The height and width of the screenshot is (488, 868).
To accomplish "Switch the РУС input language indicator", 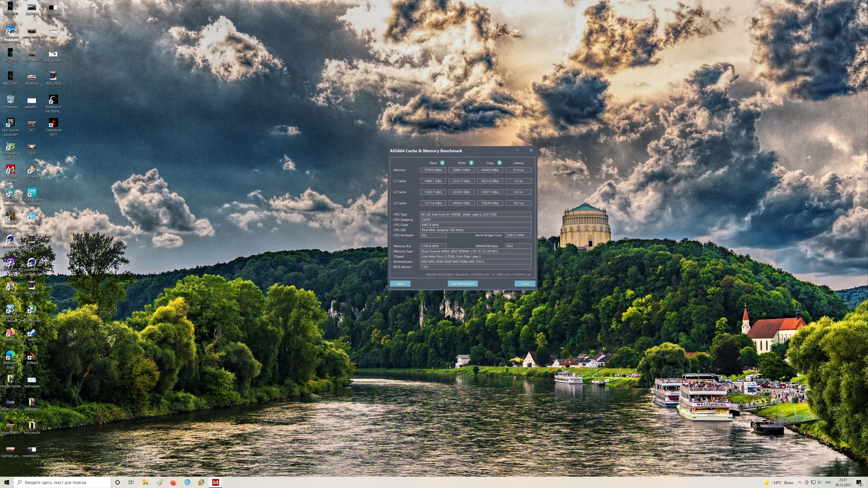I will (x=828, y=482).
